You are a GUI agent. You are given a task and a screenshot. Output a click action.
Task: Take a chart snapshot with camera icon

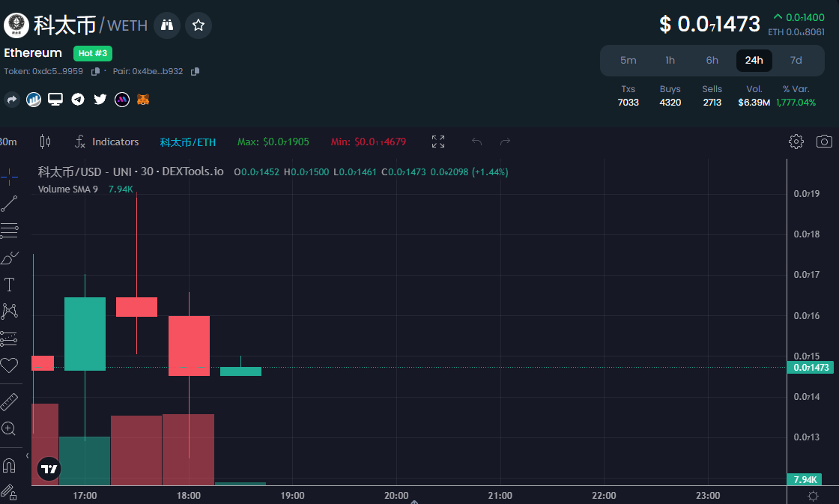(824, 142)
